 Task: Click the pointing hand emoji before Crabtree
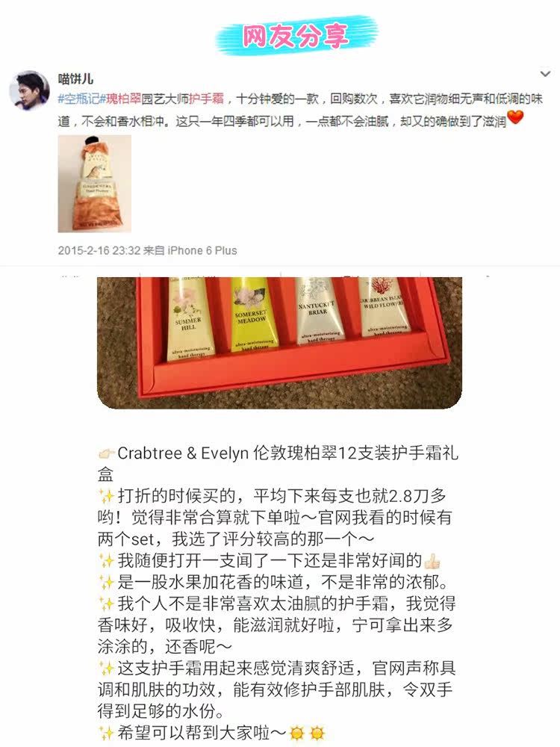point(106,453)
